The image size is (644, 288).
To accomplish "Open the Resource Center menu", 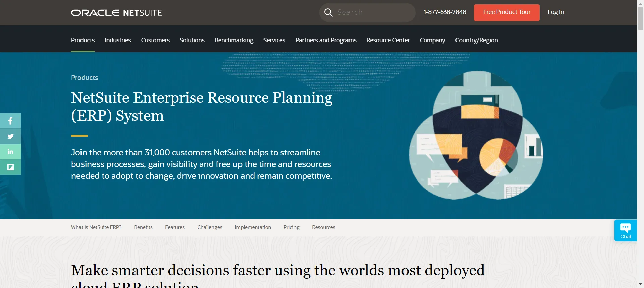I will pyautogui.click(x=388, y=40).
